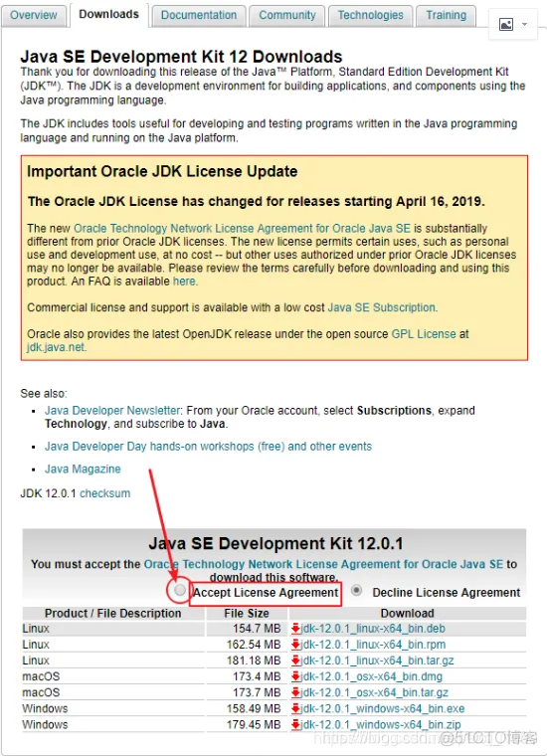Open the Java Developer Newsletter link

tap(112, 410)
